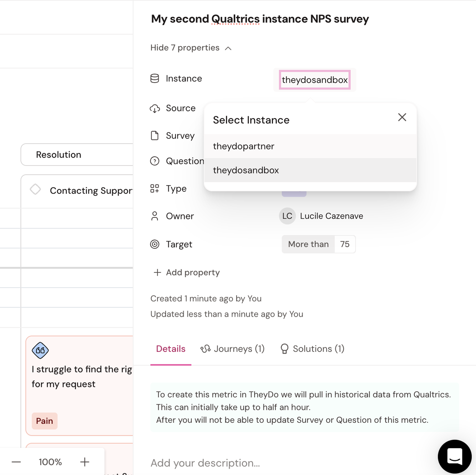Open the Solutions tab
476x475 pixels.
click(x=312, y=349)
